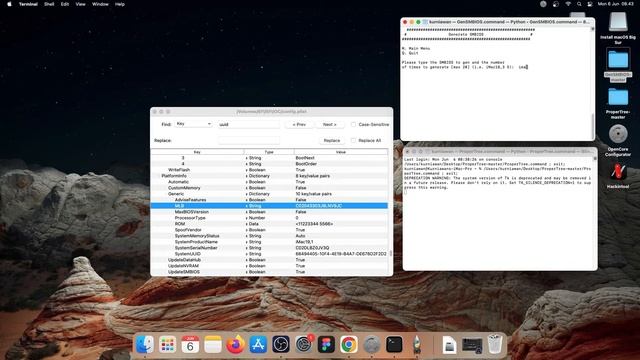Click the Key column header
Image resolution: width=640 pixels, height=360 pixels.
[197, 152]
